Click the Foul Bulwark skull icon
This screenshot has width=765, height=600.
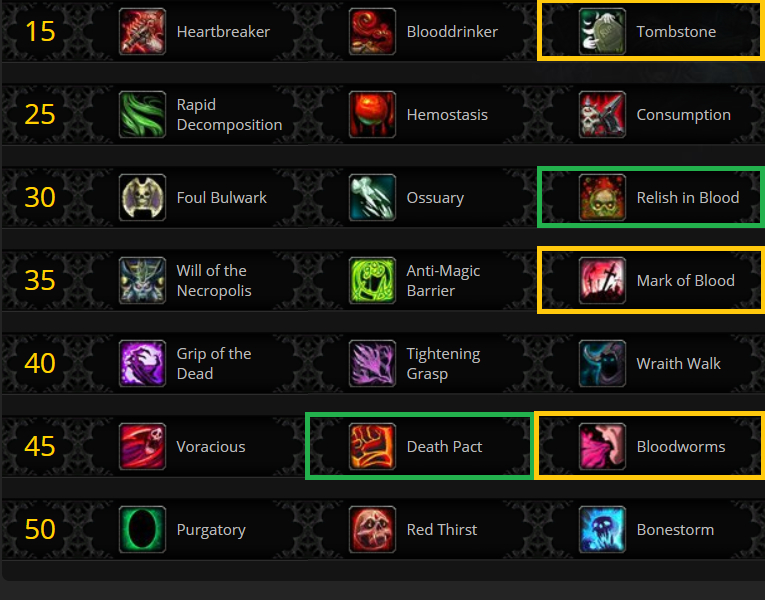[x=142, y=198]
